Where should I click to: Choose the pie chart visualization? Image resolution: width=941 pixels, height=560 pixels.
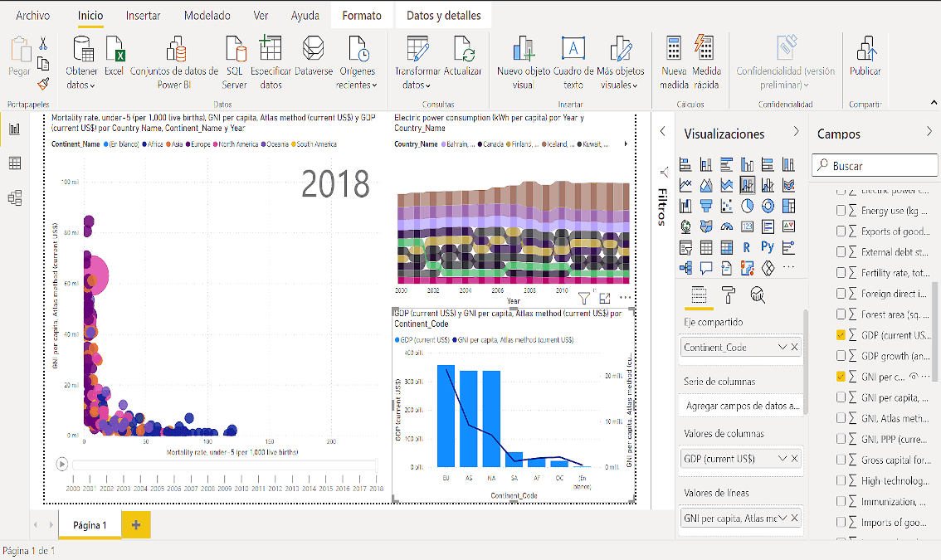click(747, 205)
